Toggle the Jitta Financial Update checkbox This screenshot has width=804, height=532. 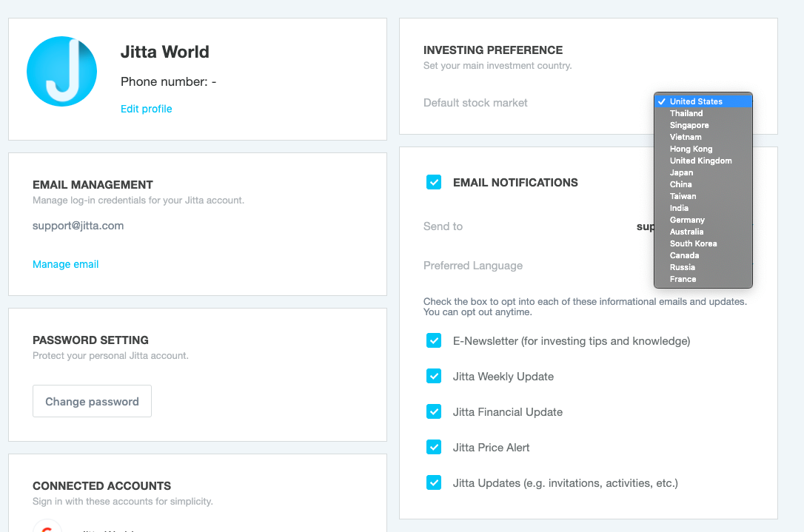click(434, 412)
